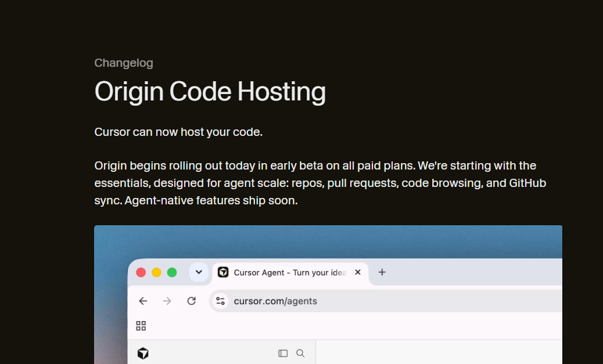Open site information icon in address bar

click(x=220, y=301)
